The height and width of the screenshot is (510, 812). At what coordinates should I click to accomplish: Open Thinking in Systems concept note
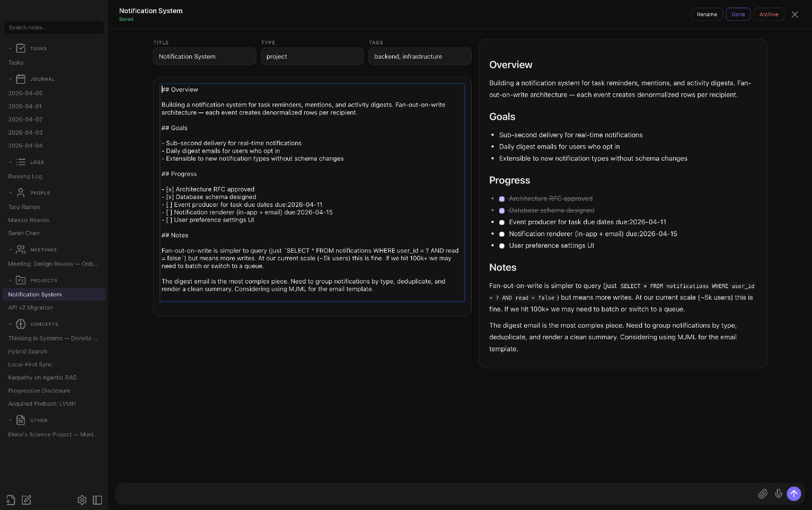tap(54, 338)
